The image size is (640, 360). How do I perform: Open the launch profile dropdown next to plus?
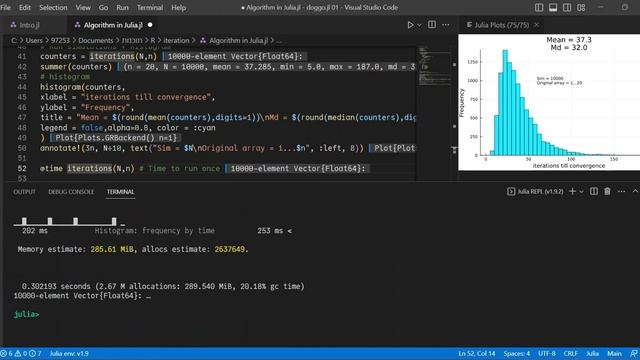tap(582, 191)
